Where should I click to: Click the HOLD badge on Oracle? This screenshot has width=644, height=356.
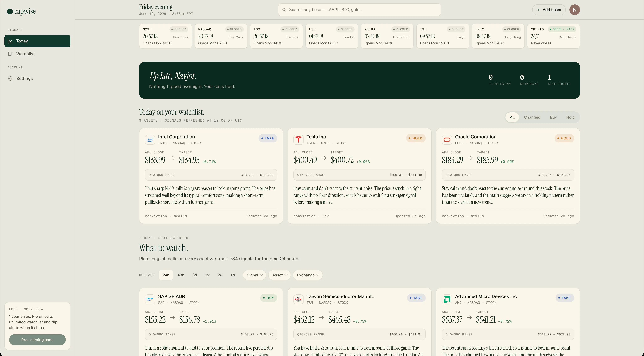click(564, 138)
